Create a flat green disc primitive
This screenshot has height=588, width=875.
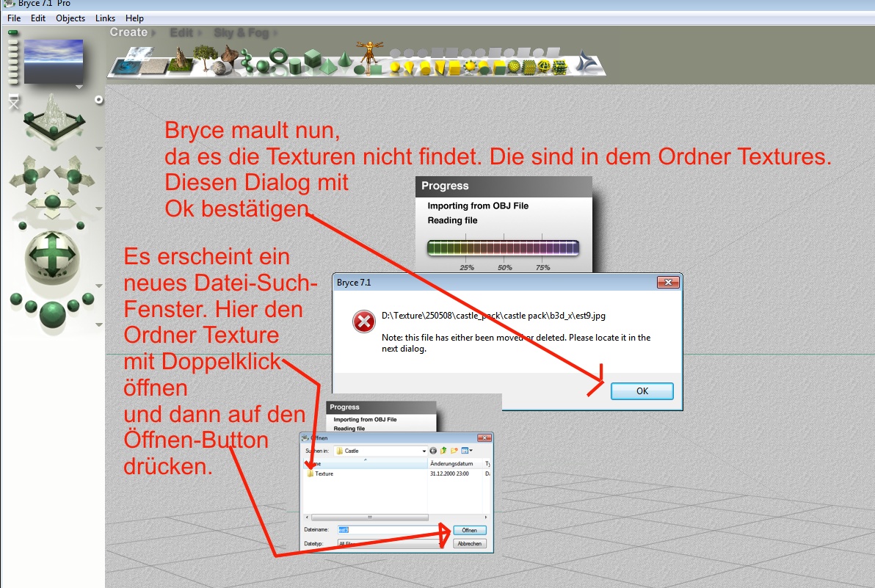pos(360,69)
